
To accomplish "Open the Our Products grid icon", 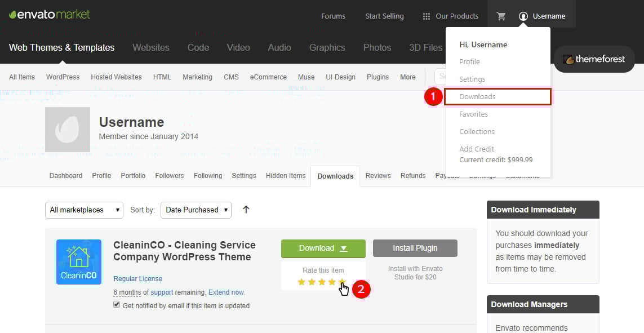I will coord(427,16).
